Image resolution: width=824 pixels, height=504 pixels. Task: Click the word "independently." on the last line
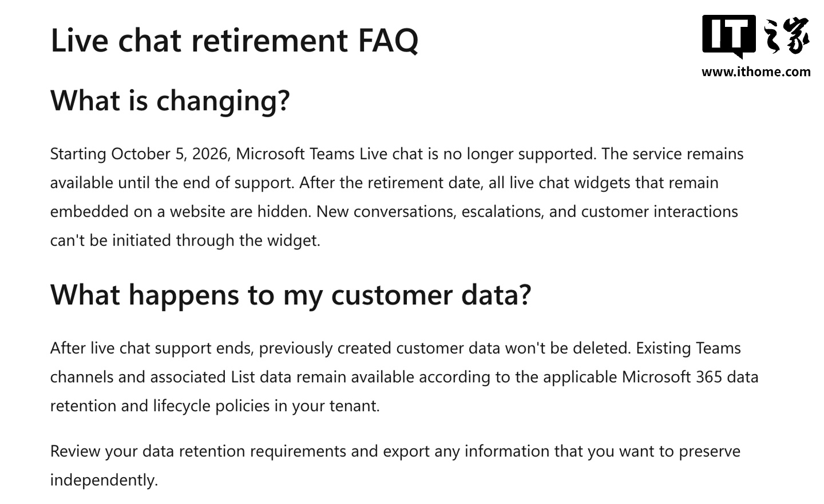click(x=104, y=480)
